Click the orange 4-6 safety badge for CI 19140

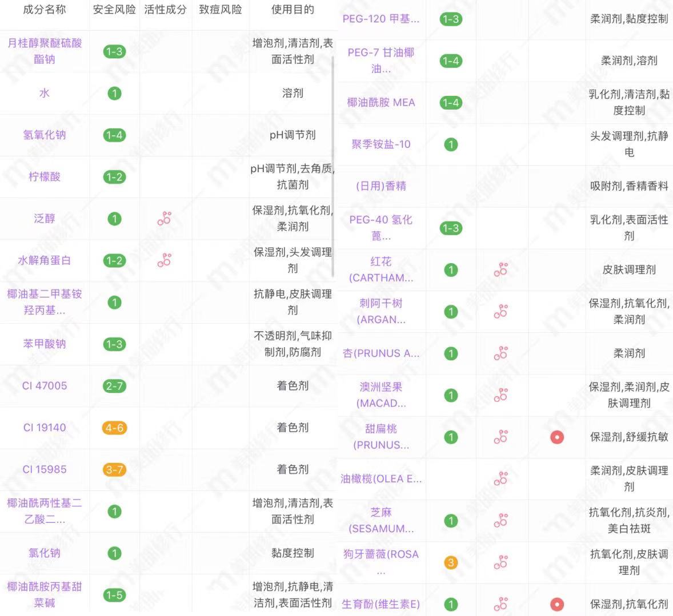click(x=114, y=428)
